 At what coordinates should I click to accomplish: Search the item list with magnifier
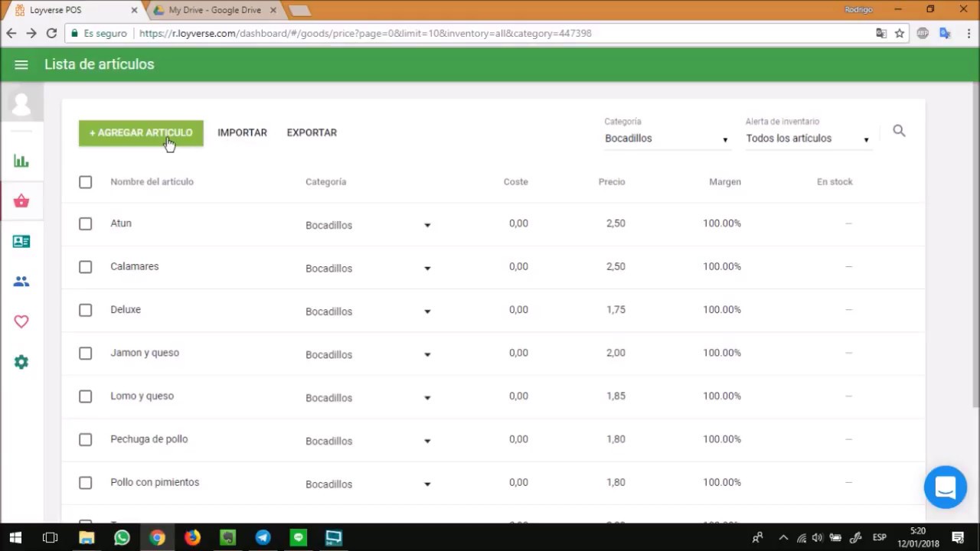[899, 131]
